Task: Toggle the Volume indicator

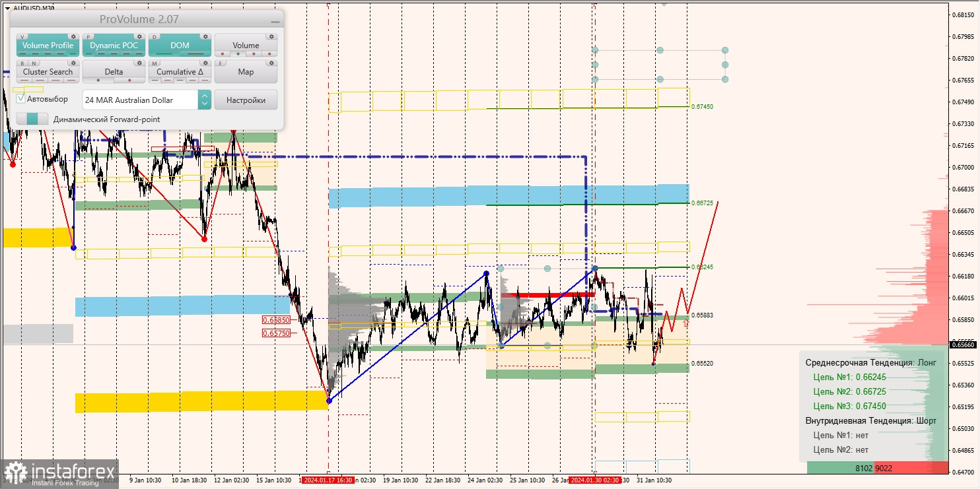Action: pyautogui.click(x=246, y=46)
